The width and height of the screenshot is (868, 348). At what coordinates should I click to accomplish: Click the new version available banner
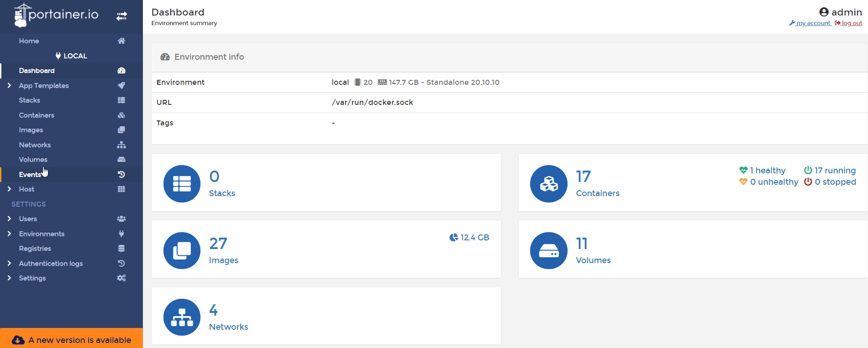72,340
